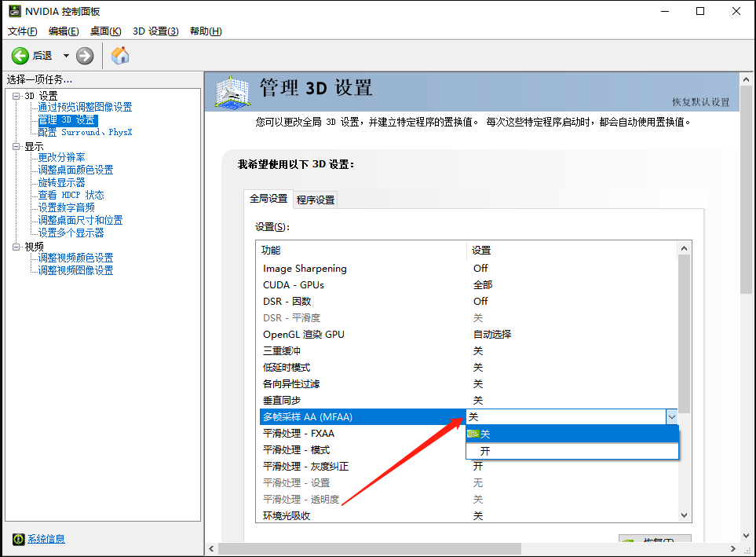Click the NVIDIA eye icon beside highlighted 关 option

[473, 434]
